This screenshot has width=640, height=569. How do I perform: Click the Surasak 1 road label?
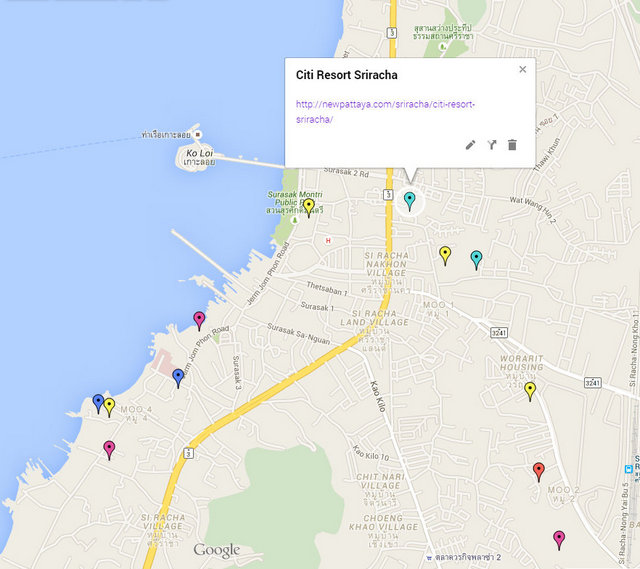pos(317,307)
